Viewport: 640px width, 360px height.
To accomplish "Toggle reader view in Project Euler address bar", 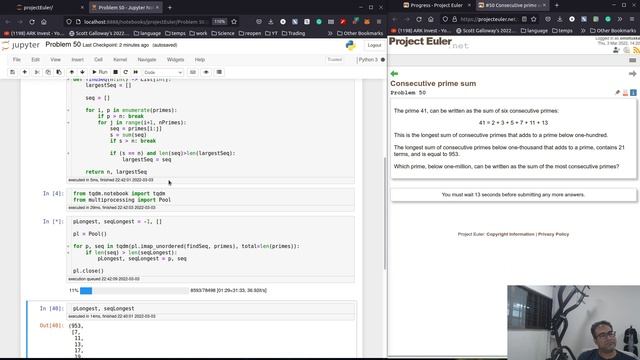I will coord(524,19).
